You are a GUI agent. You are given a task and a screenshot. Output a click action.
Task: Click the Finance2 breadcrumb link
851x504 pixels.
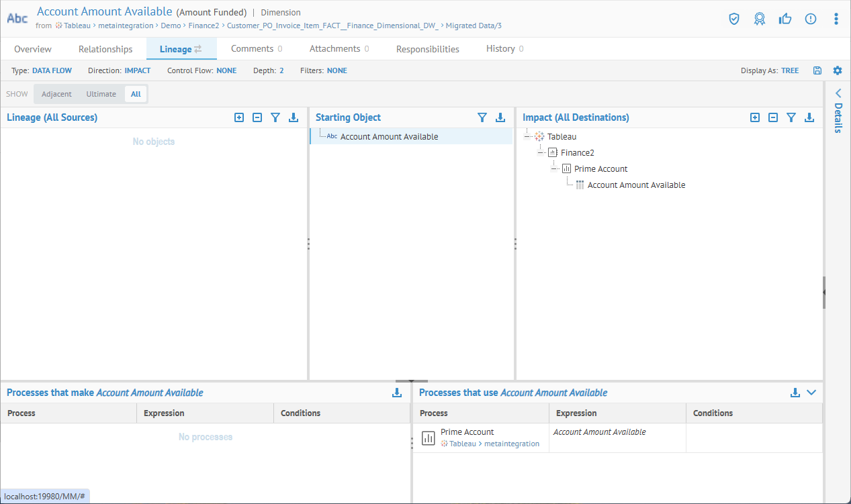click(204, 26)
